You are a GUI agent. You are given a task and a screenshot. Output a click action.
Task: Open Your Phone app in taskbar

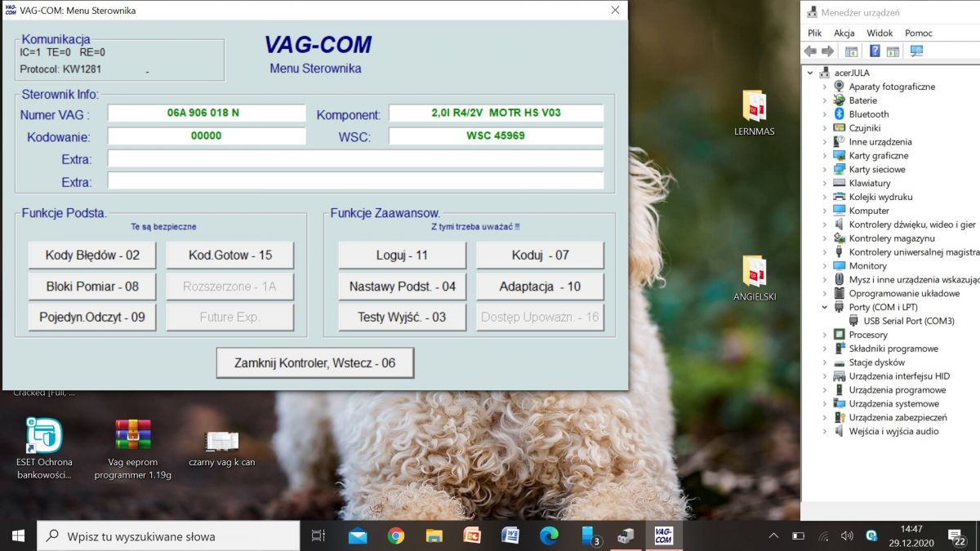(590, 535)
